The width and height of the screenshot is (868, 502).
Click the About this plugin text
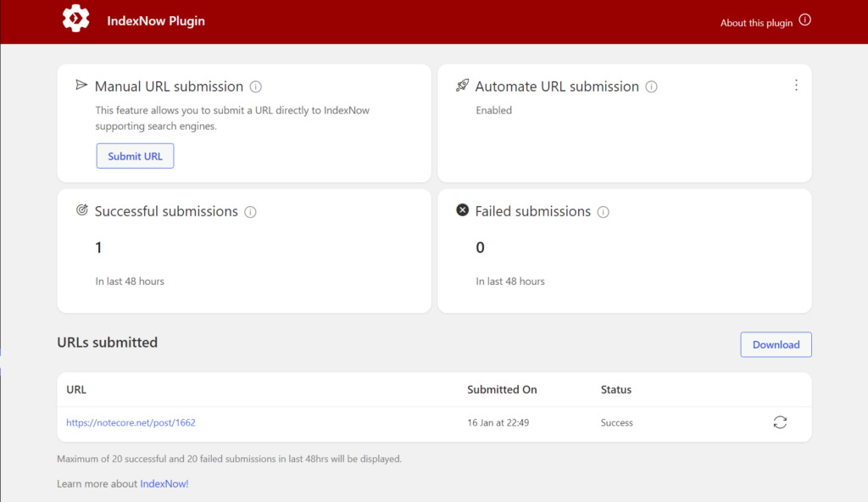click(x=756, y=23)
